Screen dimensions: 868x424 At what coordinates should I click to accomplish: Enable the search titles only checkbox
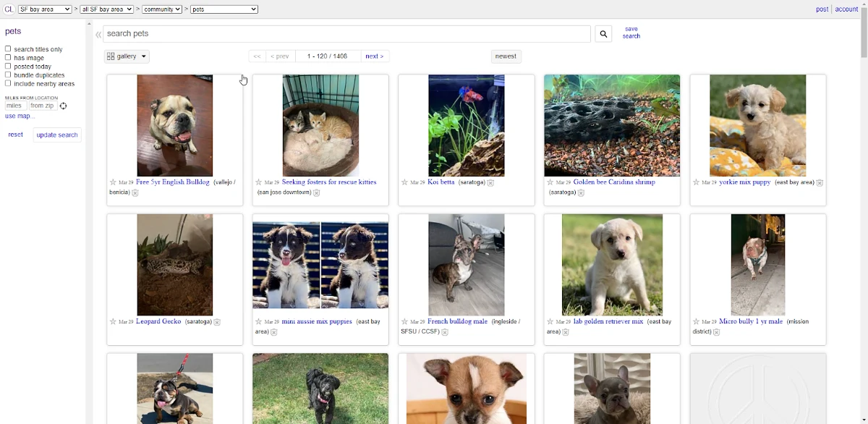point(8,49)
